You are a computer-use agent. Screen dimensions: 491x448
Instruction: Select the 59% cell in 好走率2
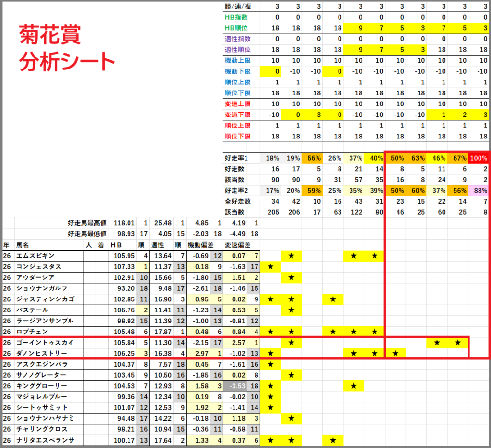click(x=312, y=191)
